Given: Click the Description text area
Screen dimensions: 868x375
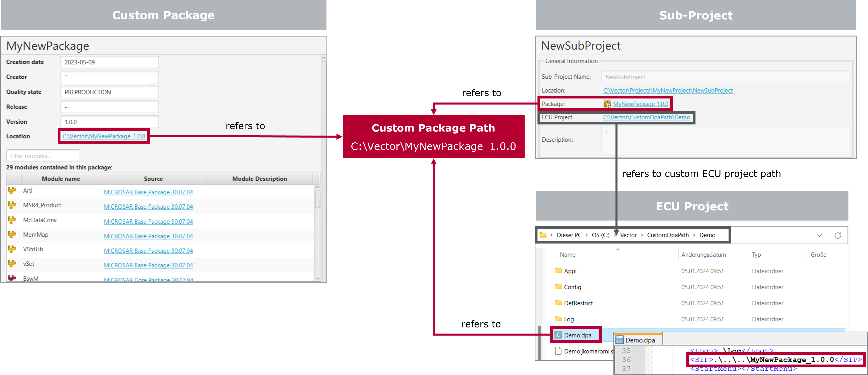Looking at the screenshot, I should tap(726, 139).
